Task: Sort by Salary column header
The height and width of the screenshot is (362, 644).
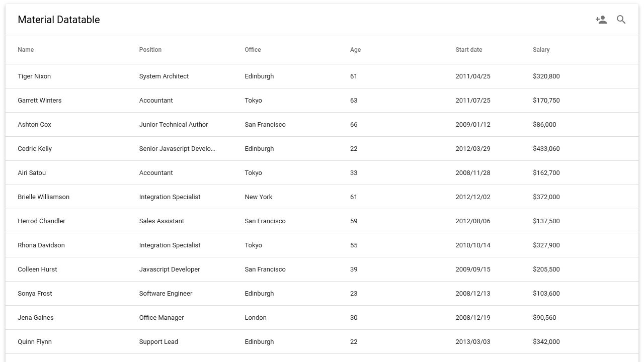Action: [x=541, y=50]
